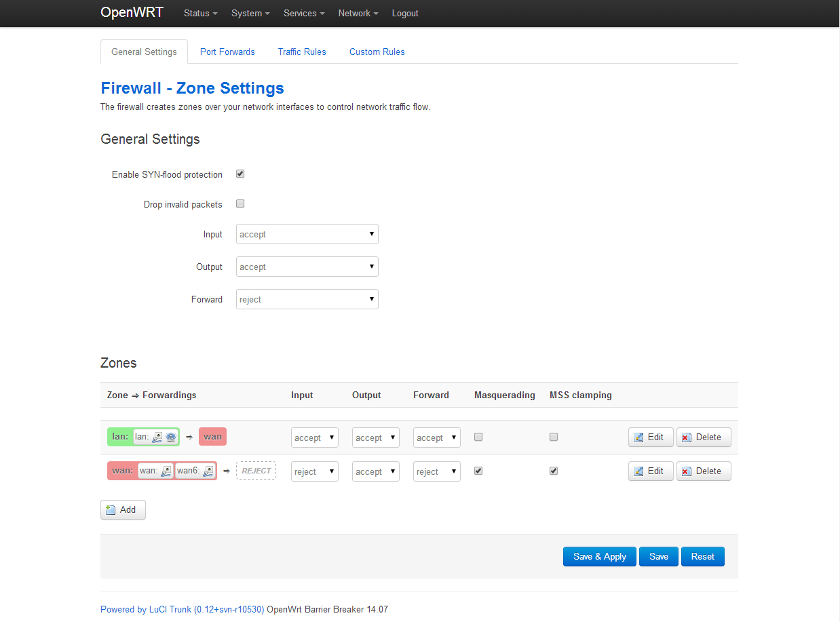Follow the Powered by LuCI Trunk link
Image resolution: width=840 pixels, height=622 pixels.
click(183, 609)
